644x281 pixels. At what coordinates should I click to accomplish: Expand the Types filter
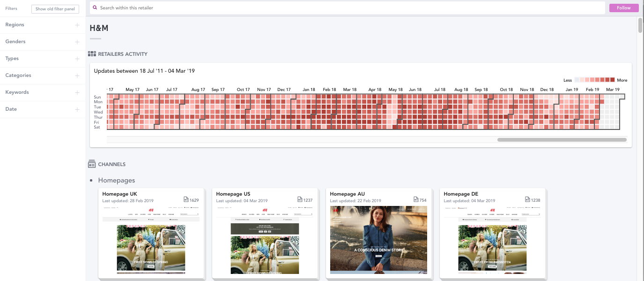[x=43, y=59]
